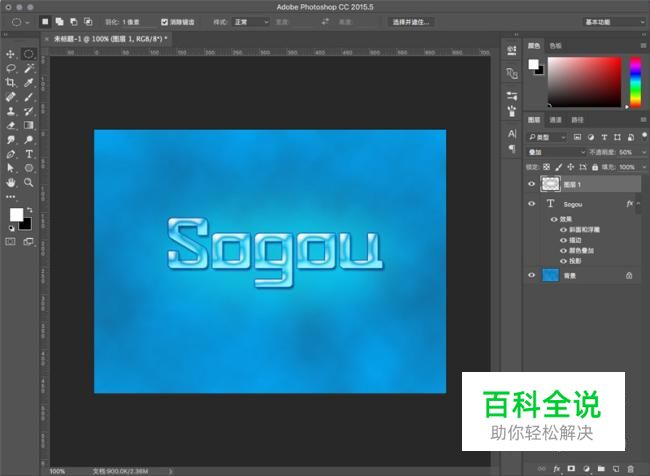650x476 pixels.
Task: Select the Brush tool
Action: pyautogui.click(x=28, y=97)
